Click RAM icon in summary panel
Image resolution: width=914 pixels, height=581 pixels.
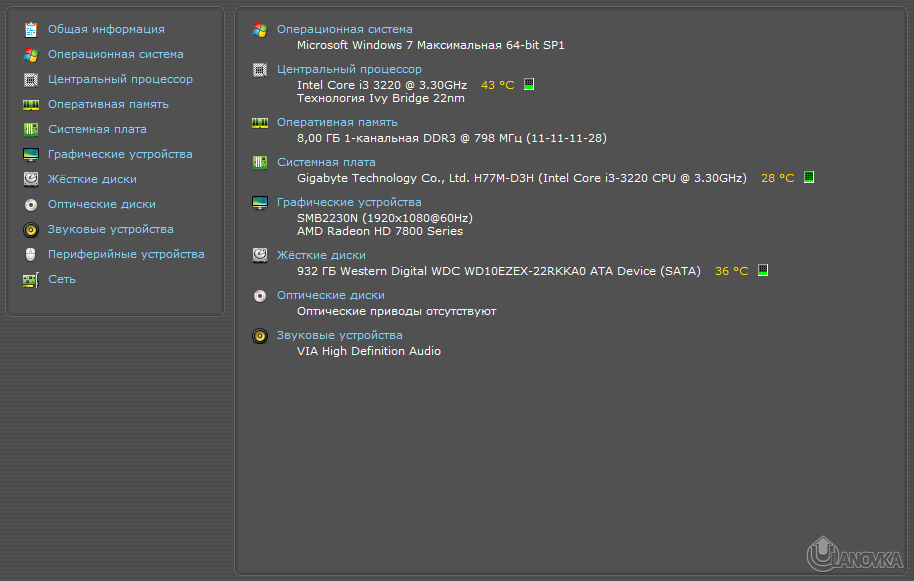click(260, 122)
